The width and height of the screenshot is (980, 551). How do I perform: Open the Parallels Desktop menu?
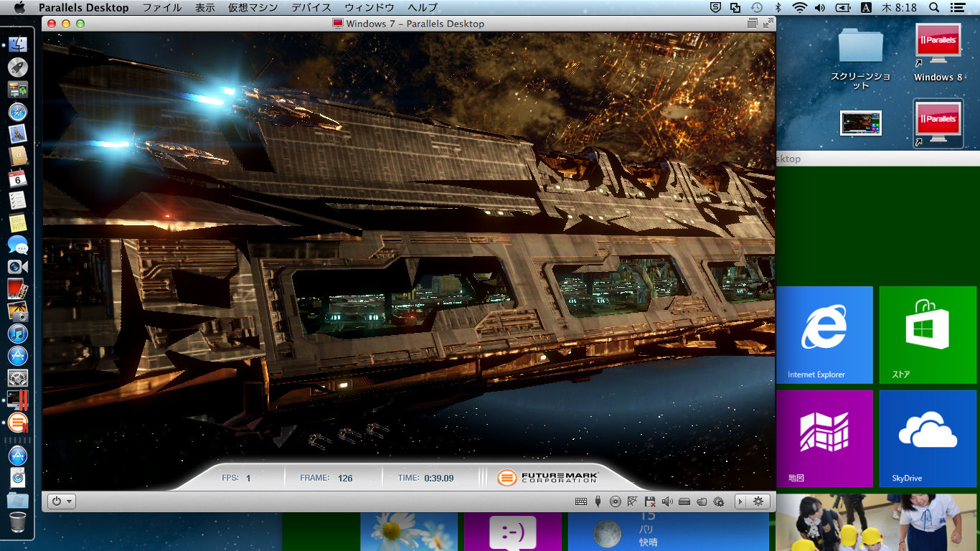click(x=84, y=7)
